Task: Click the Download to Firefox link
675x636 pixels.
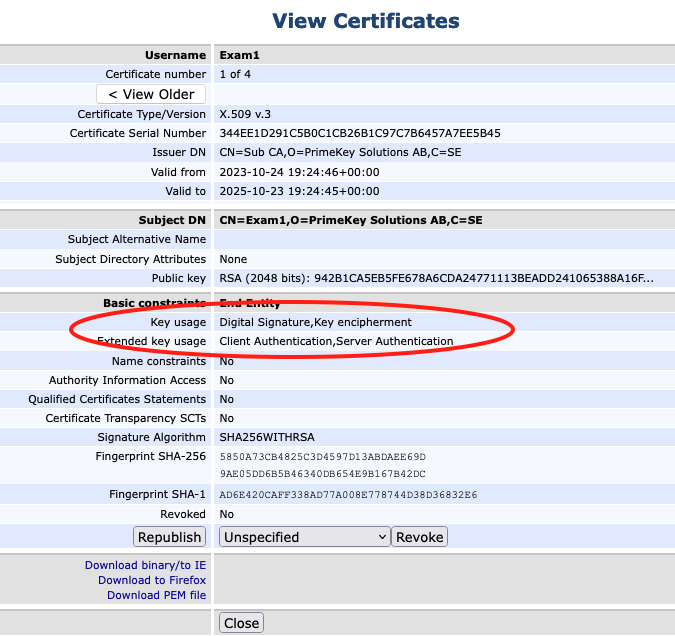Action: click(152, 580)
